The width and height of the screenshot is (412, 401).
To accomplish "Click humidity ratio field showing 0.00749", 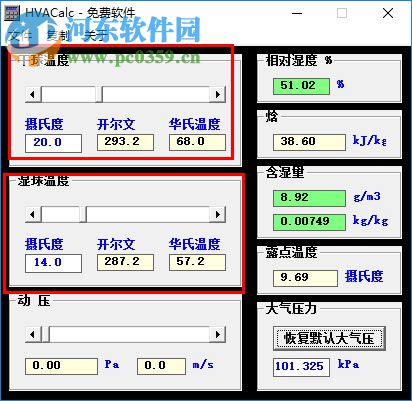I will pyautogui.click(x=309, y=222).
